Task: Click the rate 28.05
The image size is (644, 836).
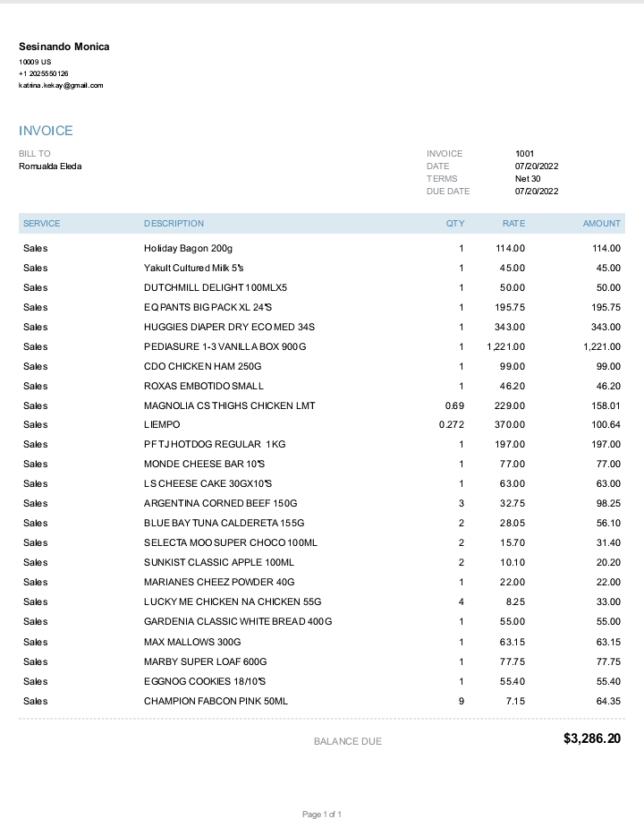Action: coord(512,524)
